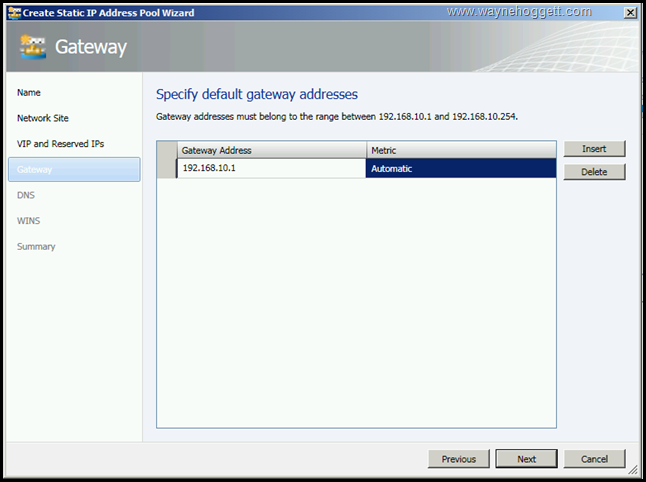Open the Summary step
646x482 pixels.
36,246
